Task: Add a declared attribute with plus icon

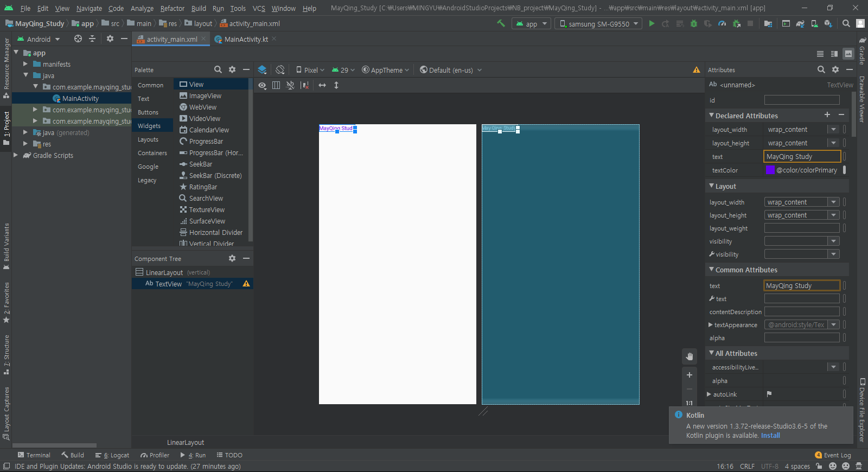Action: coord(827,114)
